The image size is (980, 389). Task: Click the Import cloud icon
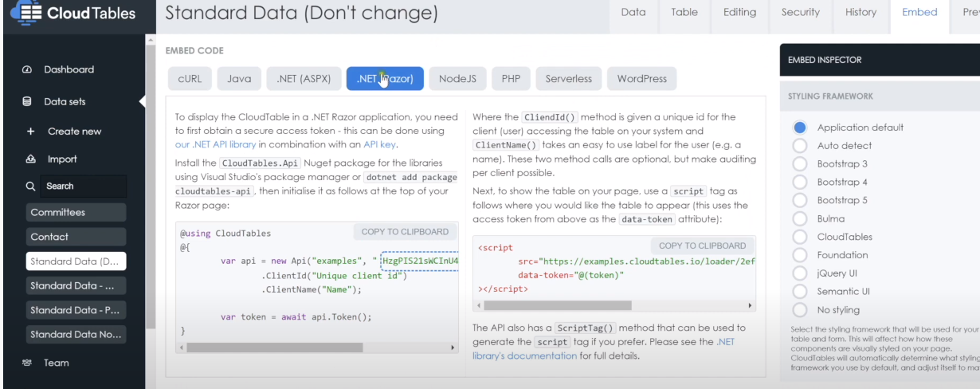31,159
